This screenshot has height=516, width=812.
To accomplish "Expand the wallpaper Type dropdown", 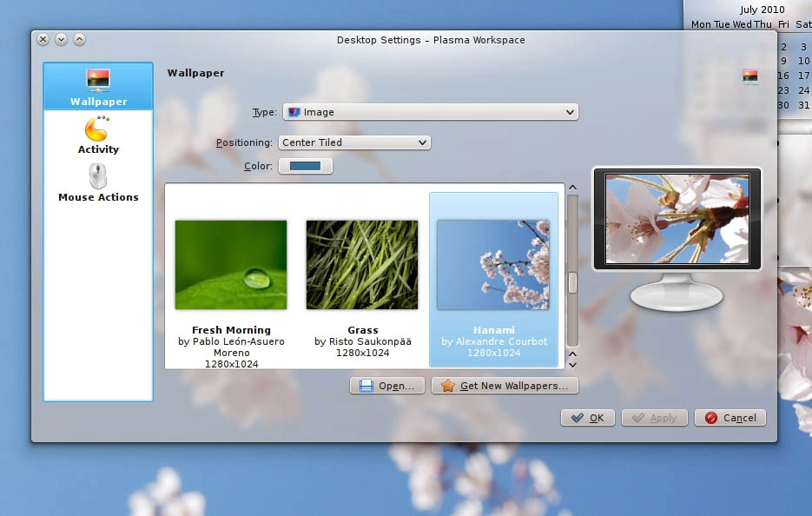I will coord(431,112).
